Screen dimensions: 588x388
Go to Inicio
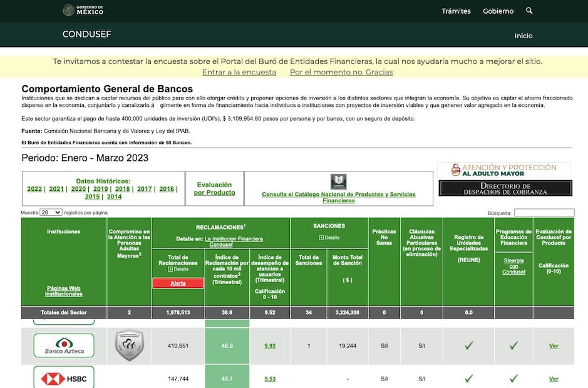coord(523,36)
